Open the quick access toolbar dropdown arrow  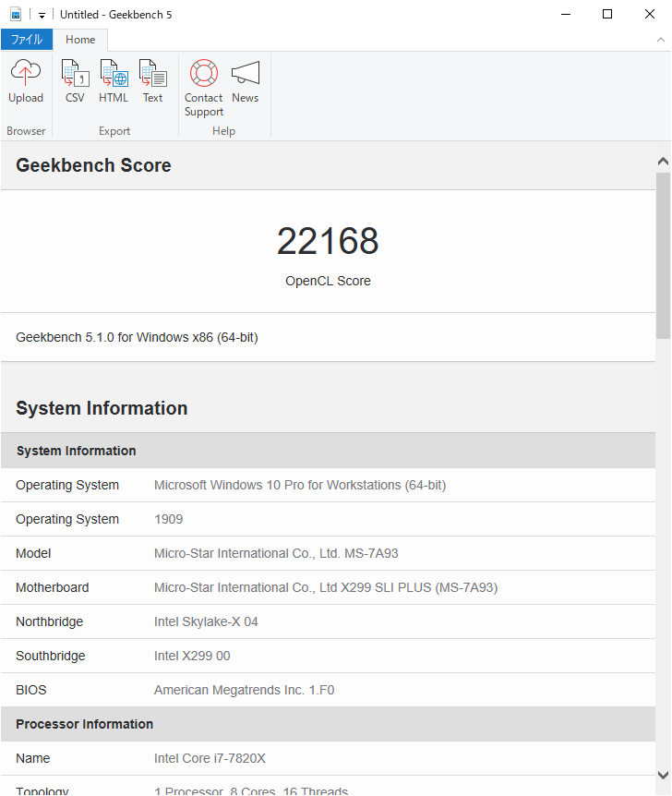click(42, 15)
